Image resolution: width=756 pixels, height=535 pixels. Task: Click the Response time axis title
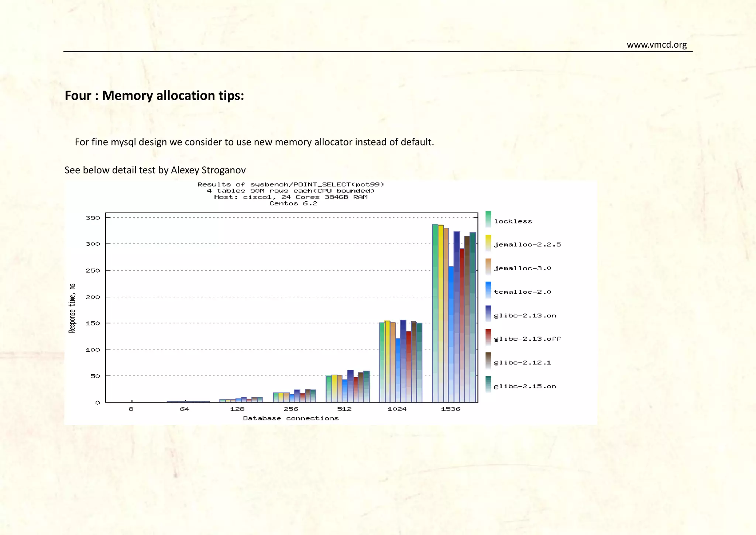point(72,308)
